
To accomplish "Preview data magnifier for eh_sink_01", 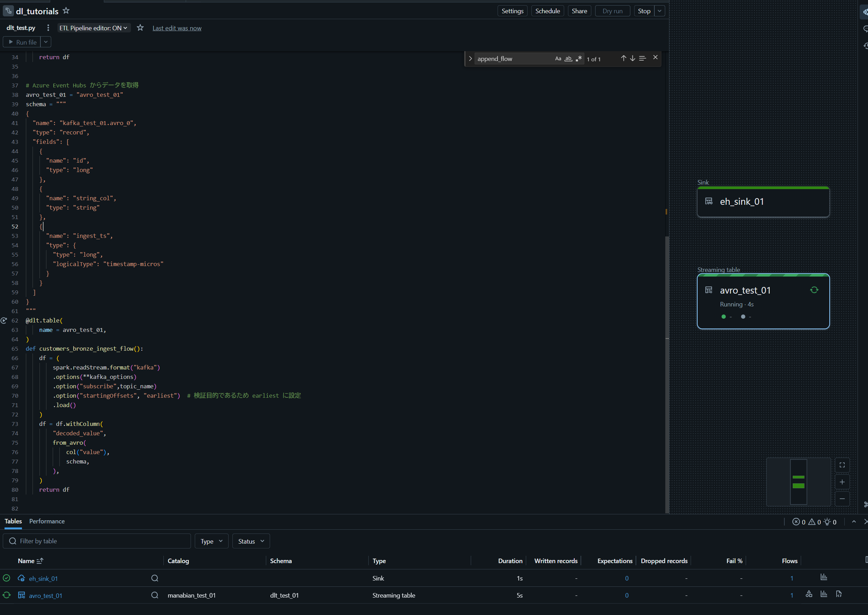I will 155,578.
